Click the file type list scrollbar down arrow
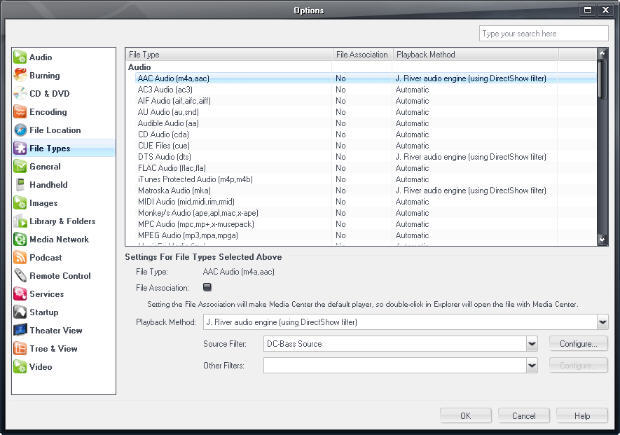The image size is (620, 435). click(x=602, y=239)
